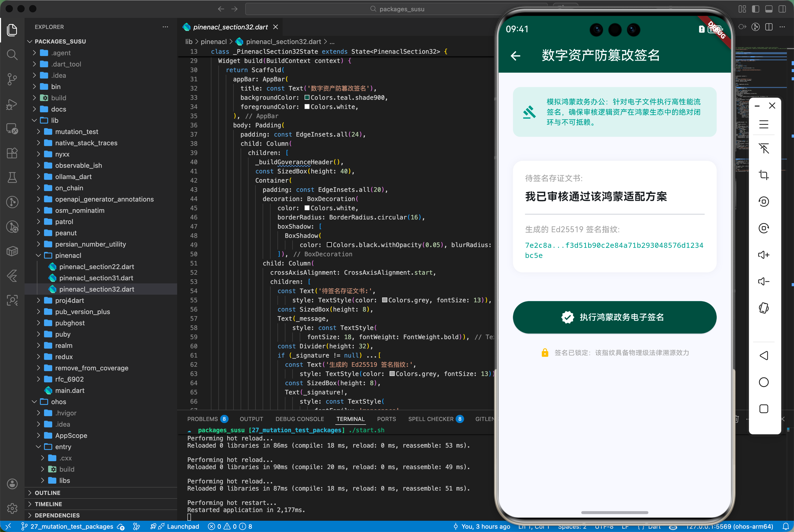Switch to the DEBUG CONSOLE tab
Screen dimensions: 794x532
coord(299,419)
